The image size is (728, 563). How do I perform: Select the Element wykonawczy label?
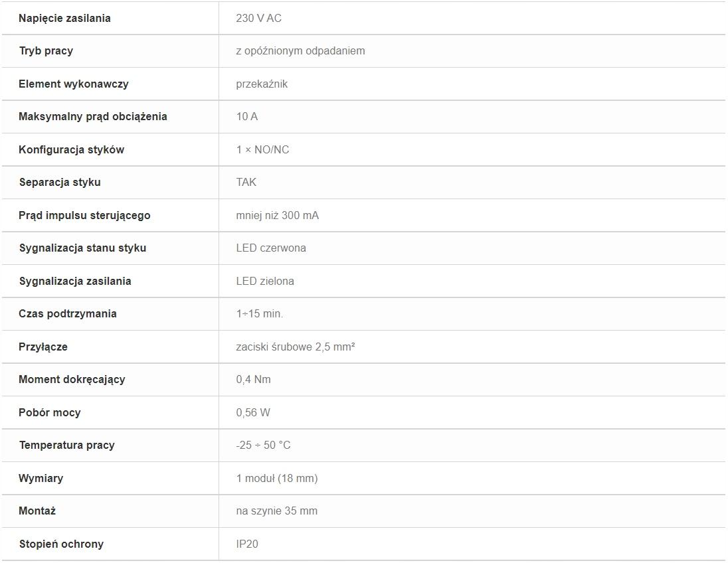(73, 84)
